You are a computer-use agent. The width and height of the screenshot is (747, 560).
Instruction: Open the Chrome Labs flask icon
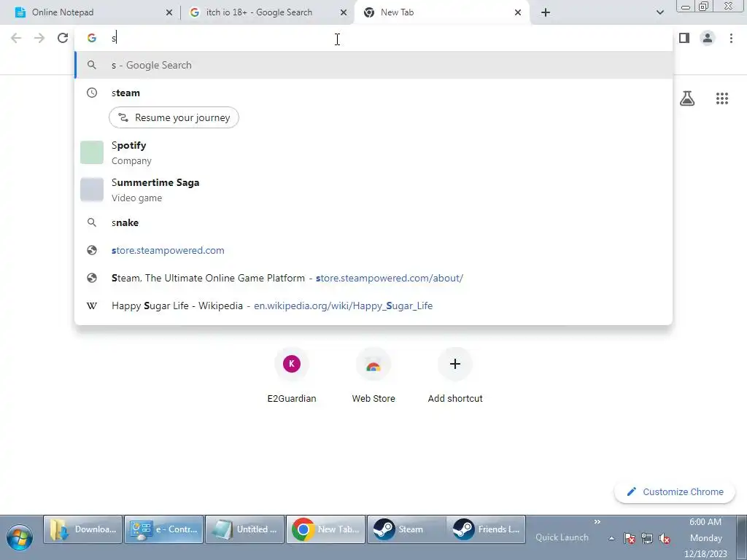click(687, 98)
